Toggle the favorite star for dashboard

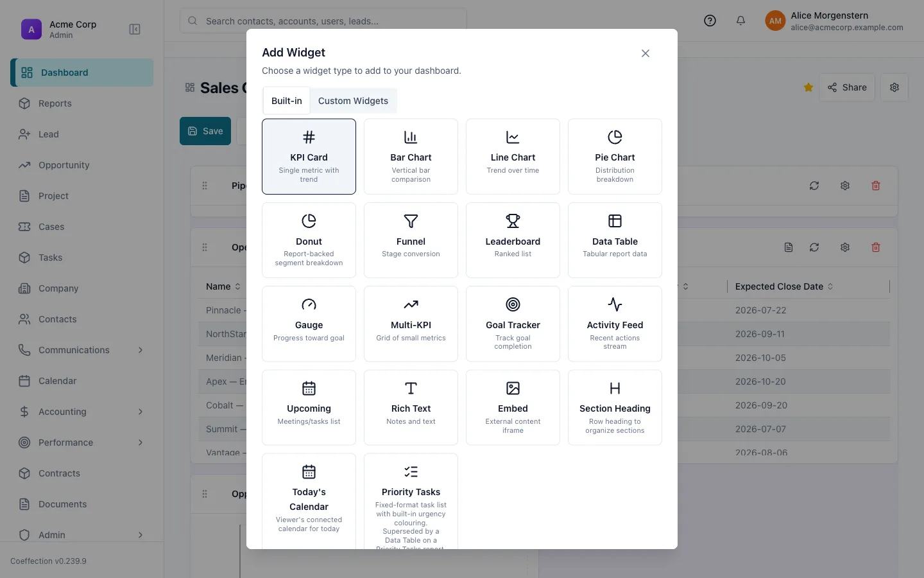(809, 87)
